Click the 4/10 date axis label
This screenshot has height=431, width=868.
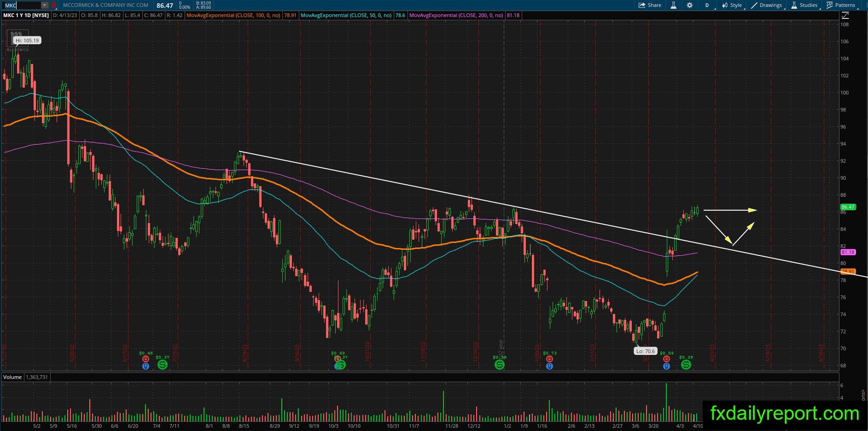tap(698, 426)
